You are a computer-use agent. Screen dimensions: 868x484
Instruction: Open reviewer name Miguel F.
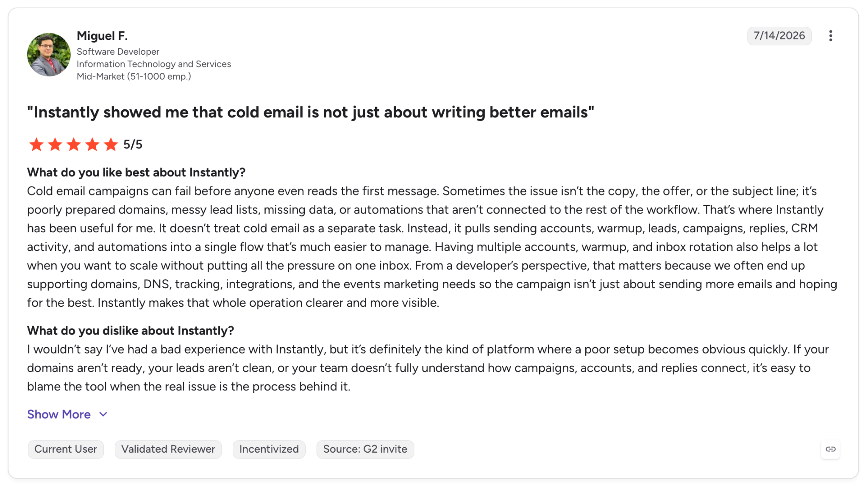point(102,36)
